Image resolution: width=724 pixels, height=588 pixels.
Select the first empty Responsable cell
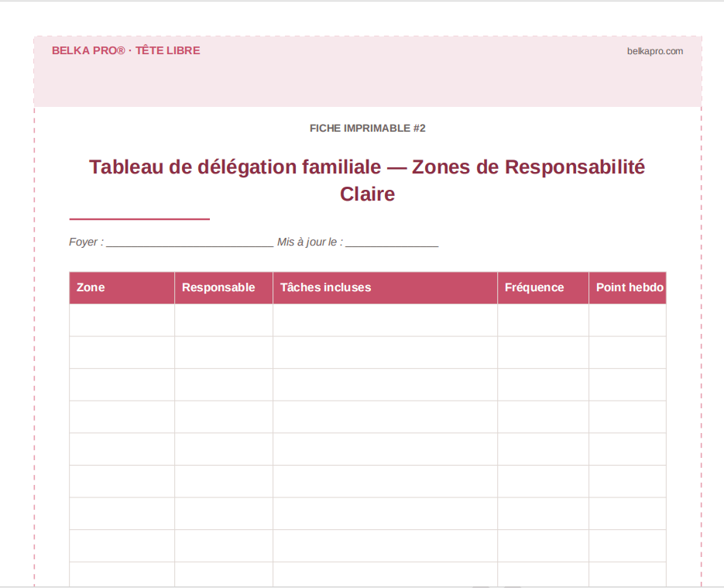(x=223, y=319)
